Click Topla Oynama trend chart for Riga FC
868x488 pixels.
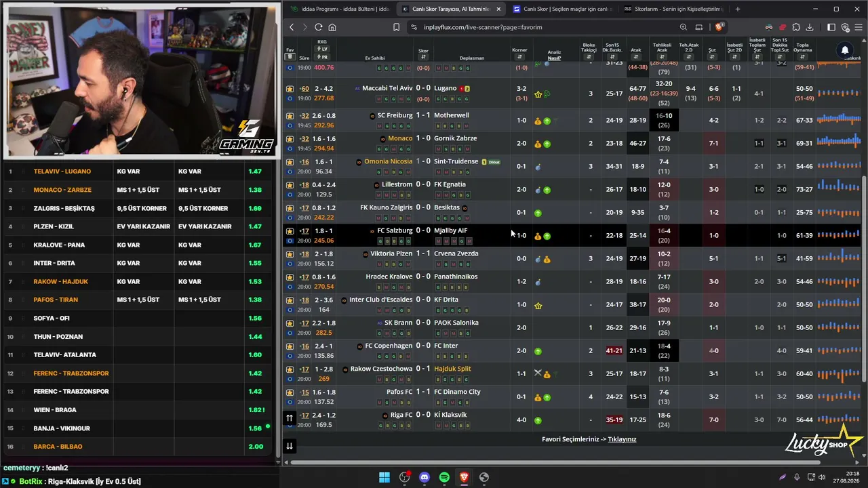tap(839, 420)
